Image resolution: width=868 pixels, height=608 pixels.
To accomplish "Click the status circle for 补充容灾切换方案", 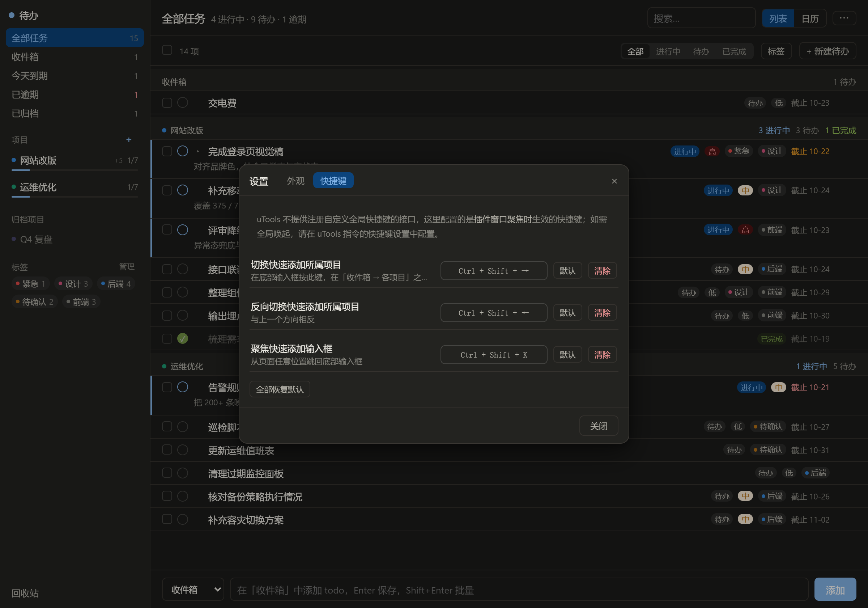I will (x=183, y=519).
